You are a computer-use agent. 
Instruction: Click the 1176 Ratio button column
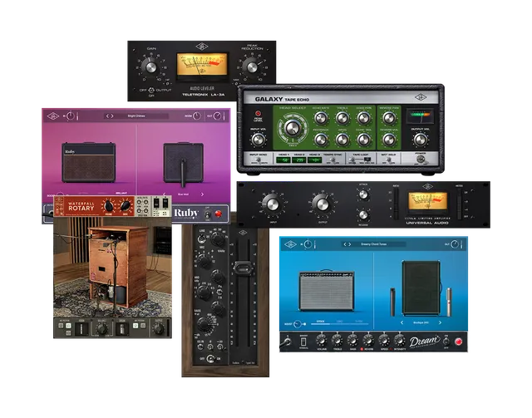pos(396,204)
